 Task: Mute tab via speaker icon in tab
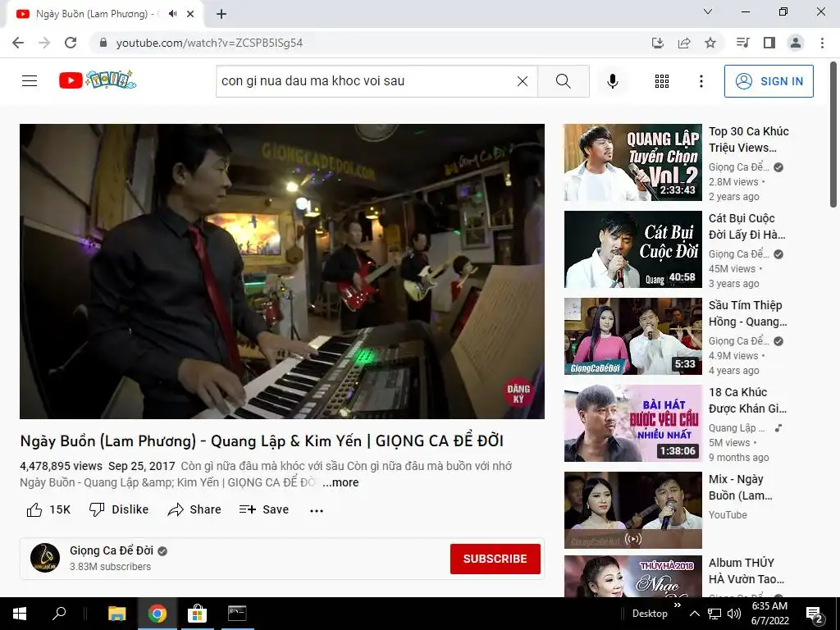(x=172, y=14)
